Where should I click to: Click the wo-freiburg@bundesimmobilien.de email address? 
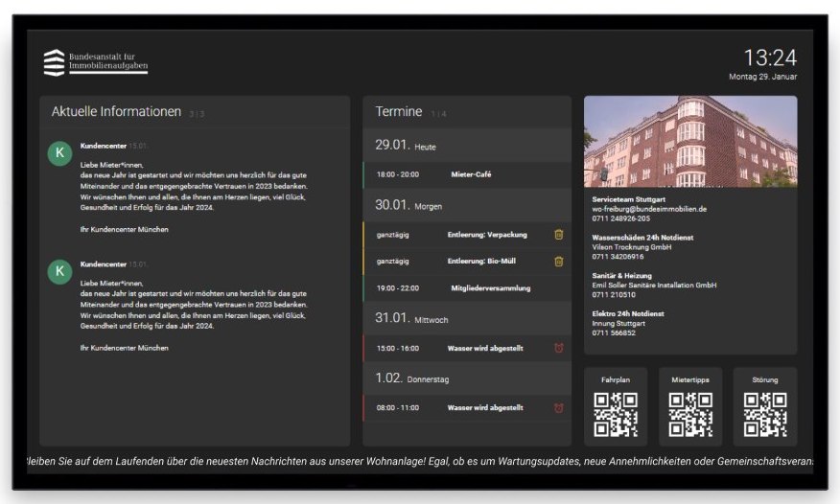point(649,209)
